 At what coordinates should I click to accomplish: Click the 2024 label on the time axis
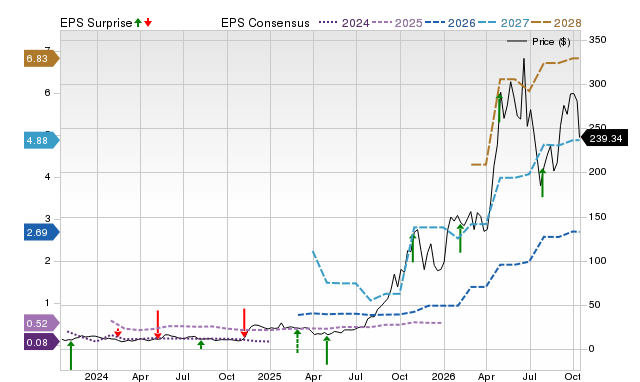click(x=97, y=377)
